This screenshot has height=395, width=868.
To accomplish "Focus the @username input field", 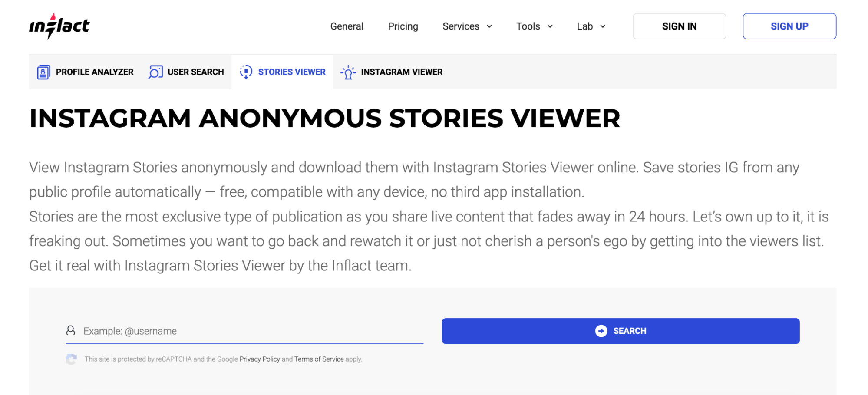I will click(x=244, y=331).
